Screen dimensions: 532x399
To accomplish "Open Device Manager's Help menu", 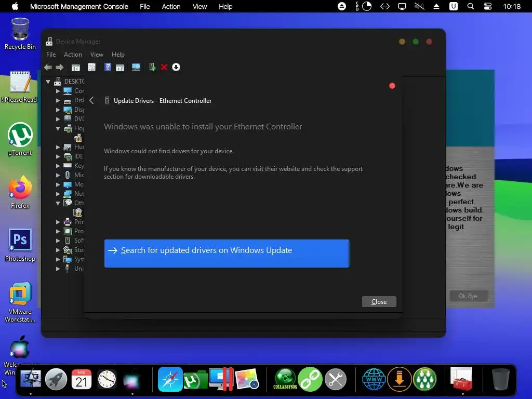I will (118, 54).
